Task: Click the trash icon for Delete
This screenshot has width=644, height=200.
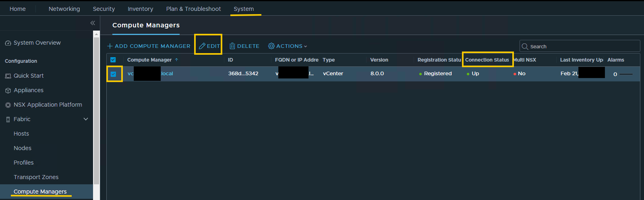Action: (232, 46)
